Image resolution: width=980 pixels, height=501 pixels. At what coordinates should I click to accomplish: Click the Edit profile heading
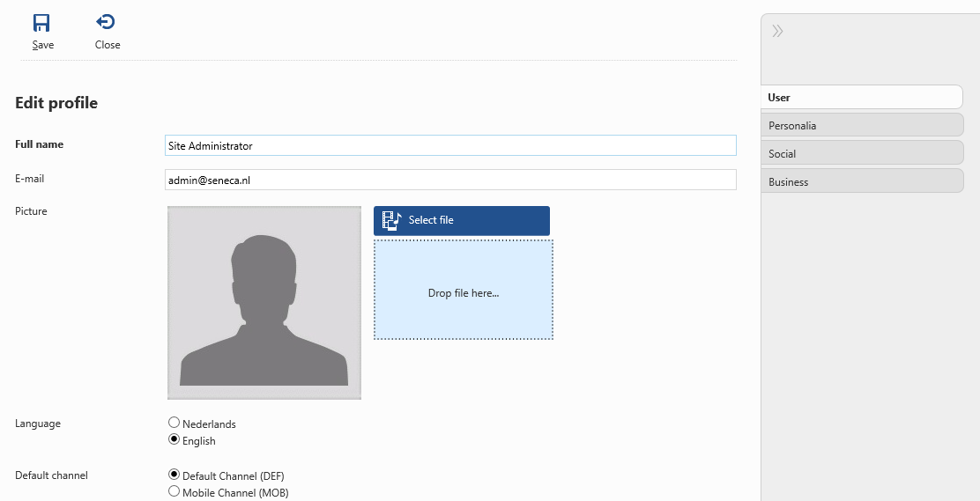[56, 102]
